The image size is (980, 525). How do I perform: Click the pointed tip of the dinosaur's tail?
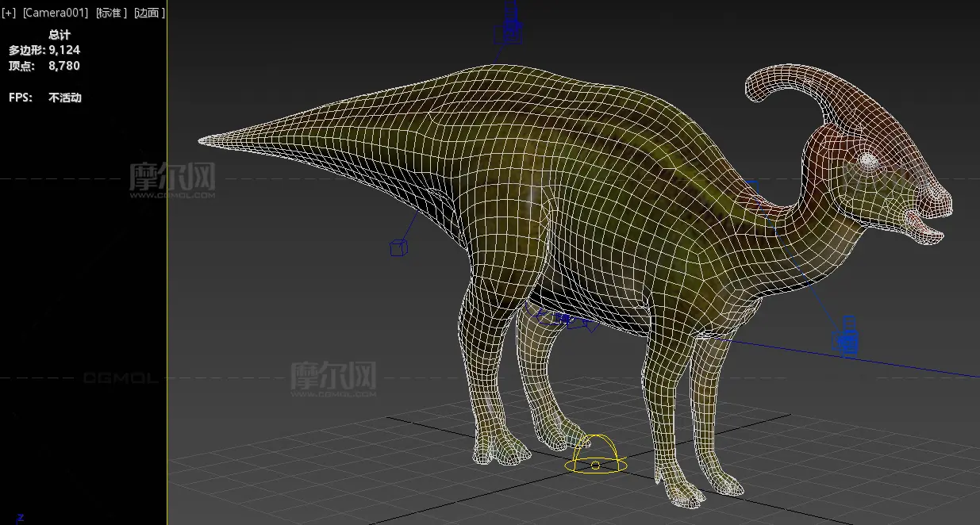pyautogui.click(x=204, y=140)
